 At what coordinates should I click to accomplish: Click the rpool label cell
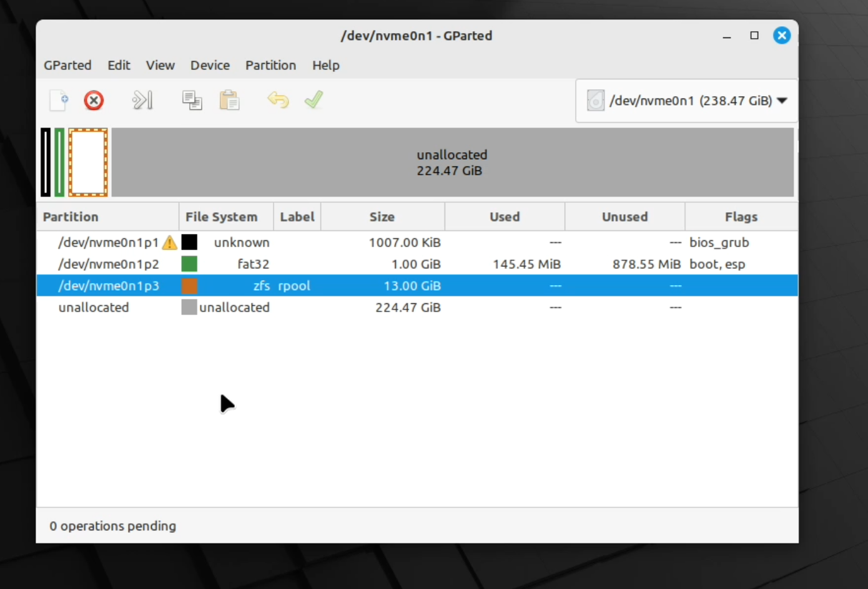tap(294, 286)
